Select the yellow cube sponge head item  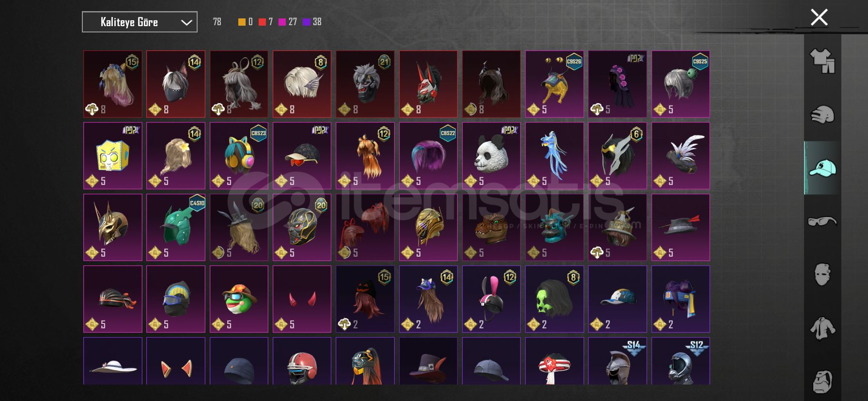tap(113, 155)
